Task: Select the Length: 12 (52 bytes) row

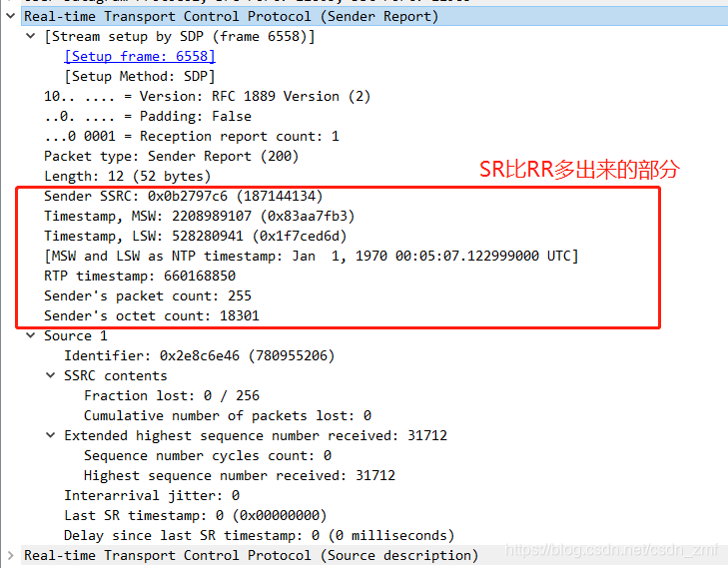Action: coord(128,176)
